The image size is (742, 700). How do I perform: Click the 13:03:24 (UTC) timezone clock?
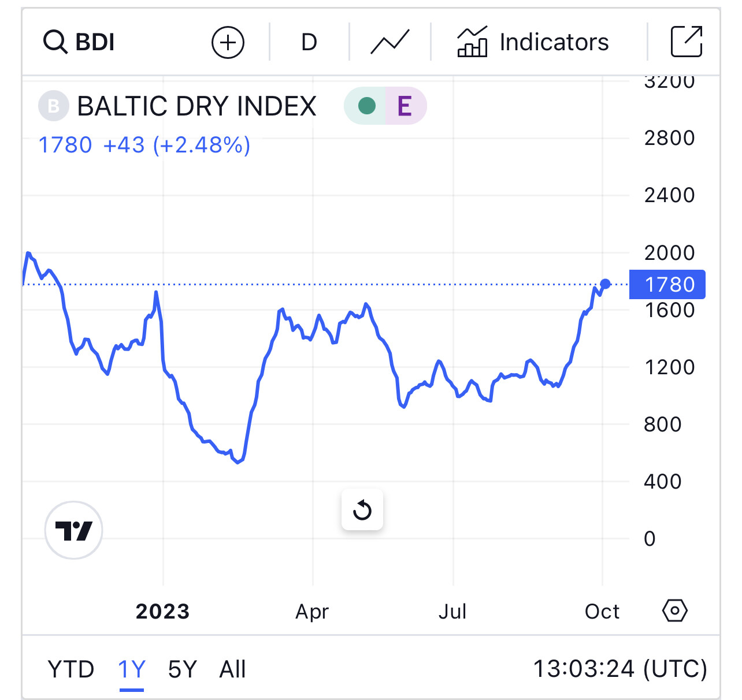pos(619,669)
